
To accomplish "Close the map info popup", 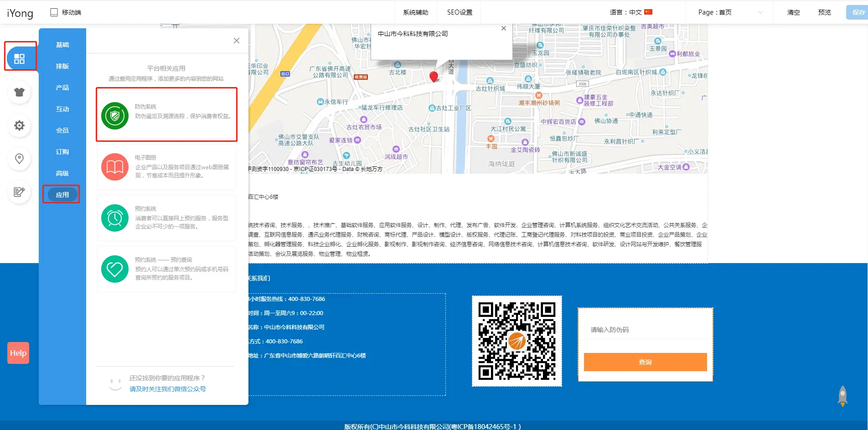I will (504, 28).
